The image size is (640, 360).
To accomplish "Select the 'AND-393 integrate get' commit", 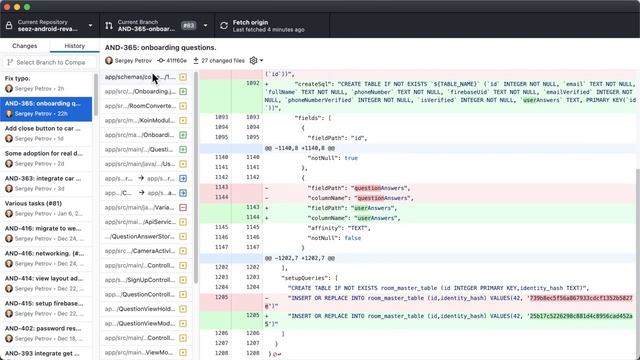I will pyautogui.click(x=46, y=353).
